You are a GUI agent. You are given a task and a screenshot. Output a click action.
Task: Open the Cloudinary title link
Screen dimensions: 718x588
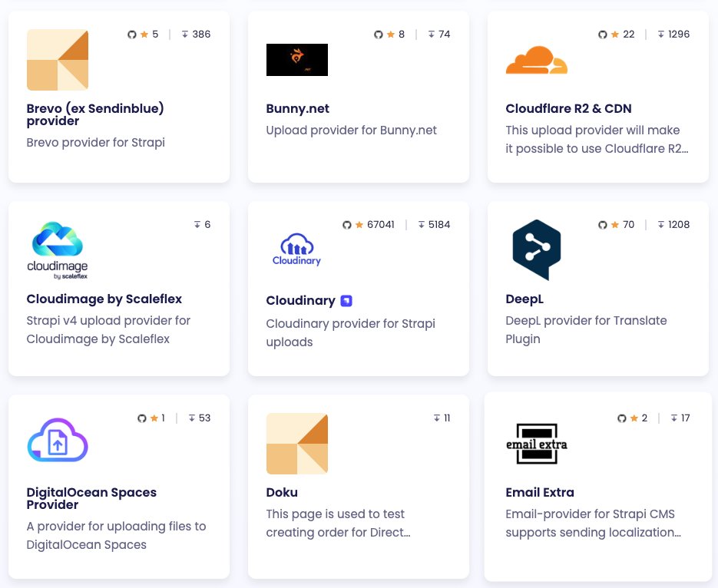pos(301,301)
